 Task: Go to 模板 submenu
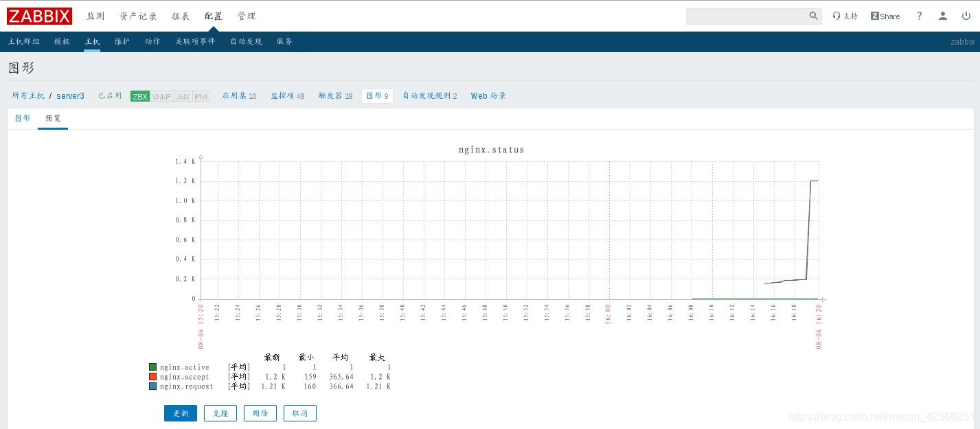[x=62, y=41]
